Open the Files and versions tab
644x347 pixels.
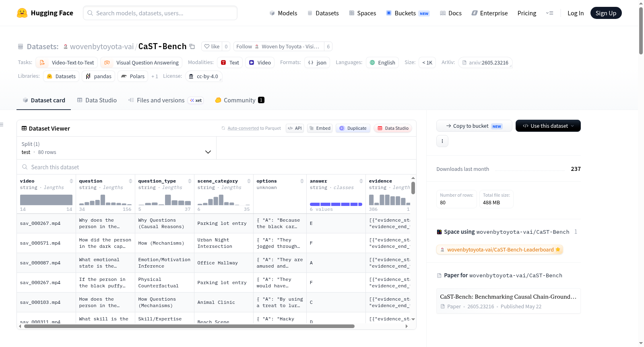coord(165,100)
